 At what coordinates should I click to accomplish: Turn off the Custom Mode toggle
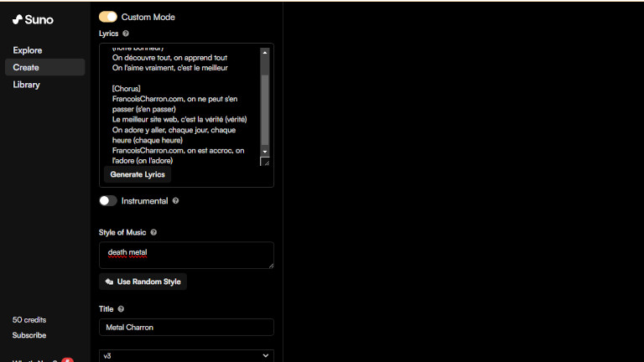pos(108,17)
